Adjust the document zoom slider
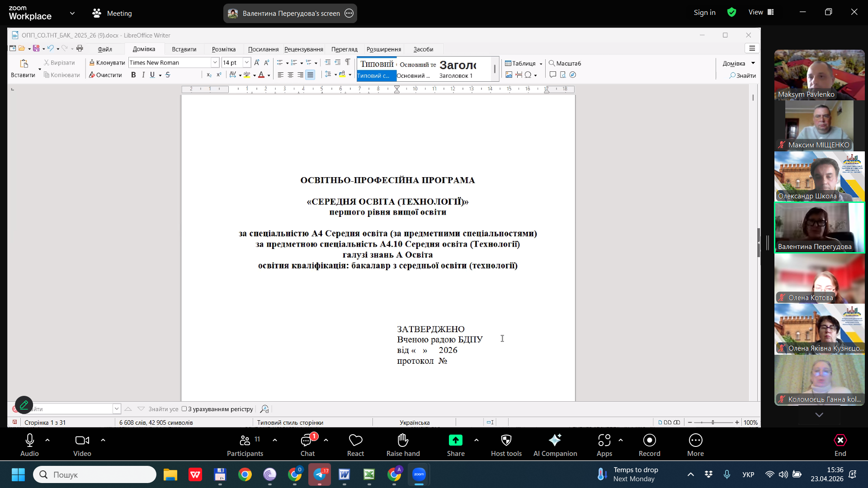 [x=713, y=422]
